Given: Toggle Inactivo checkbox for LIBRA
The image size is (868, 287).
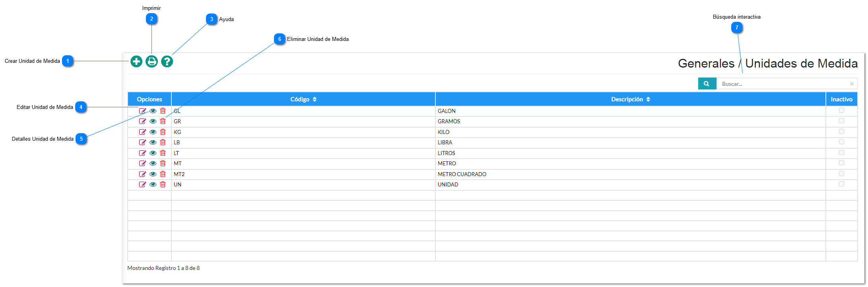Looking at the screenshot, I should (x=841, y=142).
